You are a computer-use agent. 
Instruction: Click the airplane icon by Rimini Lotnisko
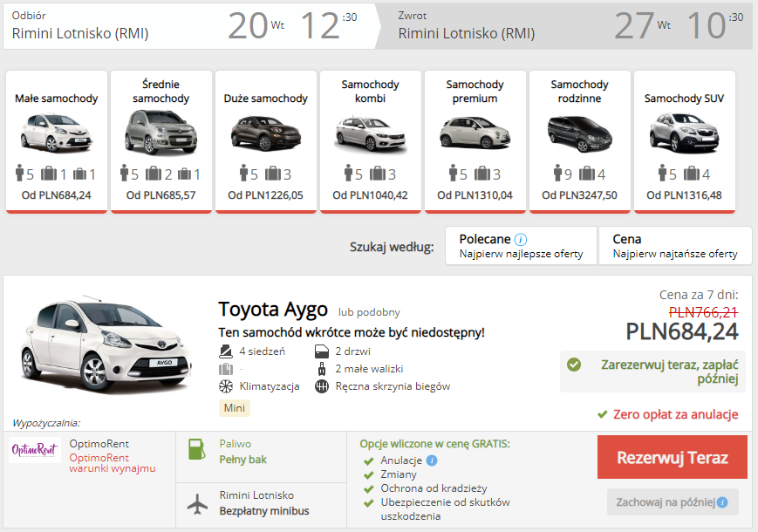click(197, 504)
